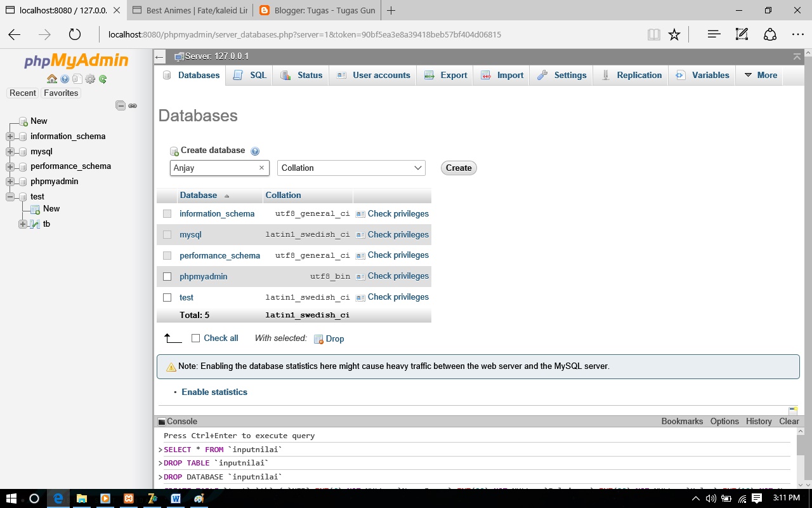
Task: Click the Recent button in sidebar
Action: (23, 93)
